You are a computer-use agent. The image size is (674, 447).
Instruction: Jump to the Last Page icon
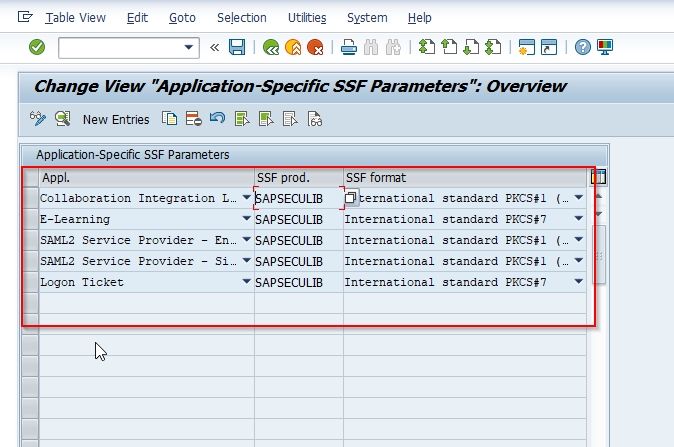click(493, 47)
